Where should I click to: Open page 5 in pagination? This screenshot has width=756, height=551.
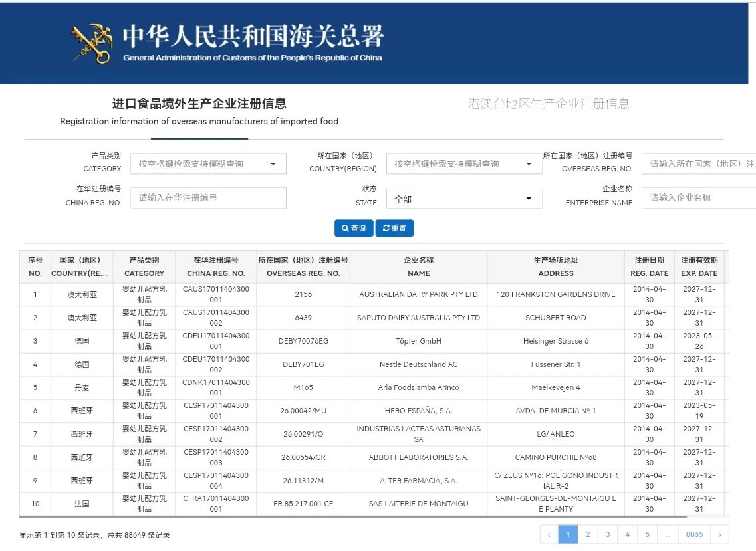click(x=648, y=534)
